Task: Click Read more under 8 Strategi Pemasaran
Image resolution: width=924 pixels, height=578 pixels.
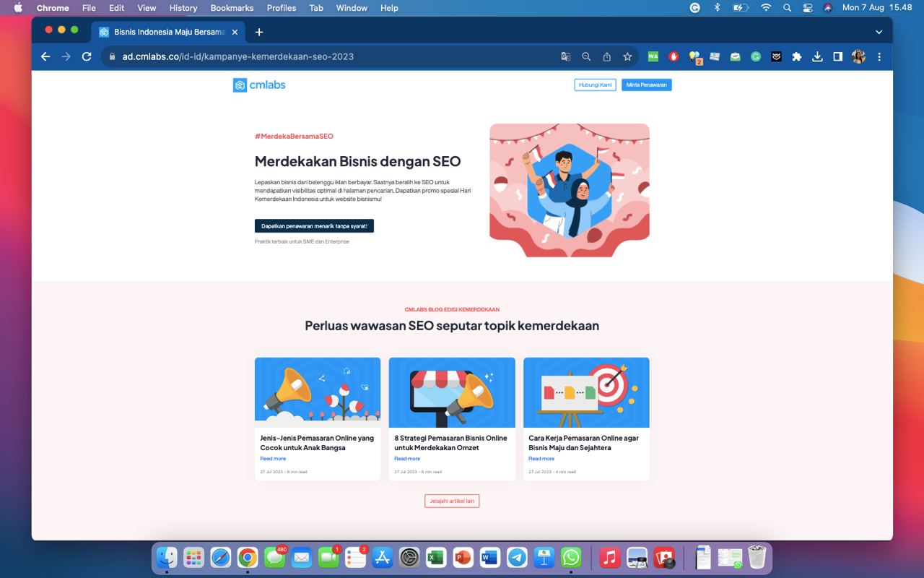Action: point(407,459)
